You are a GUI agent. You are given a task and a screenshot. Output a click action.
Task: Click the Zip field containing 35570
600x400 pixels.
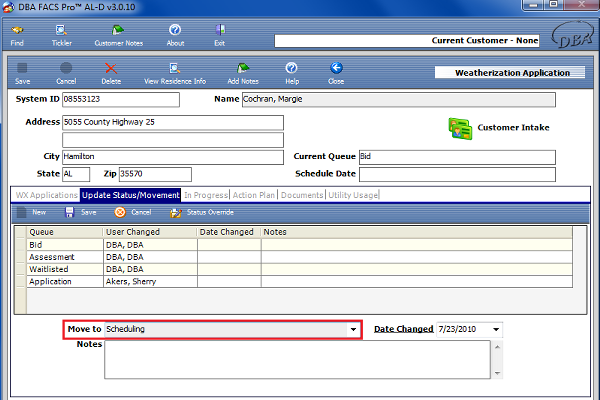tap(155, 174)
